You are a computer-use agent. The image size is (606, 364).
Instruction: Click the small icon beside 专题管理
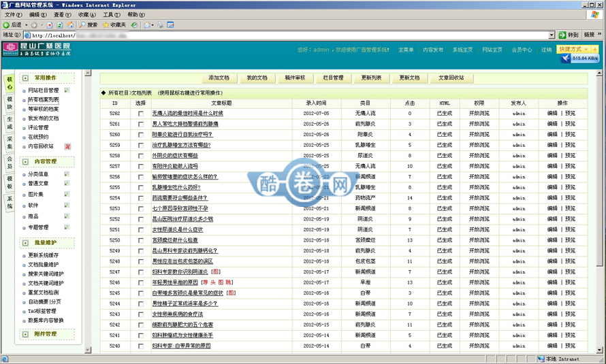67,227
